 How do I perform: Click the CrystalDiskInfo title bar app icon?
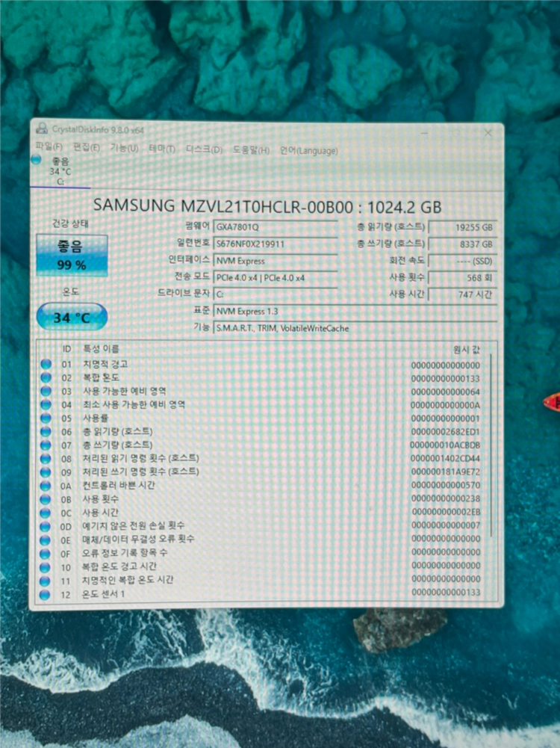pyautogui.click(x=42, y=129)
